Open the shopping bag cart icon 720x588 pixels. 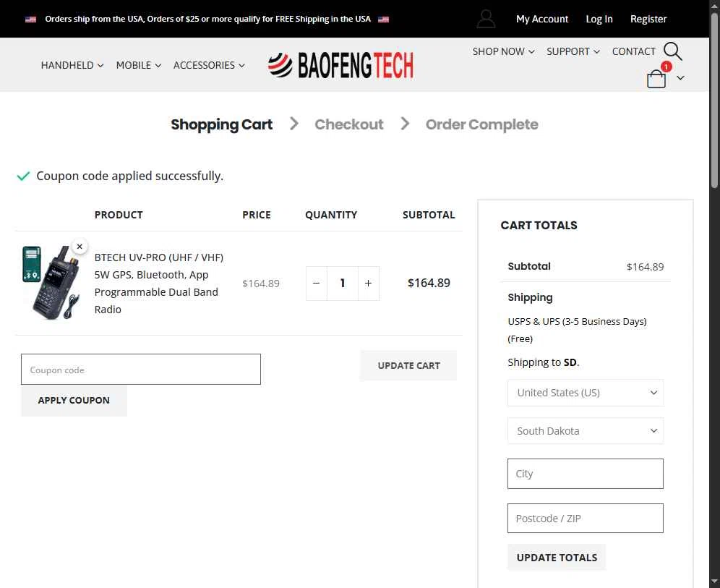656,79
